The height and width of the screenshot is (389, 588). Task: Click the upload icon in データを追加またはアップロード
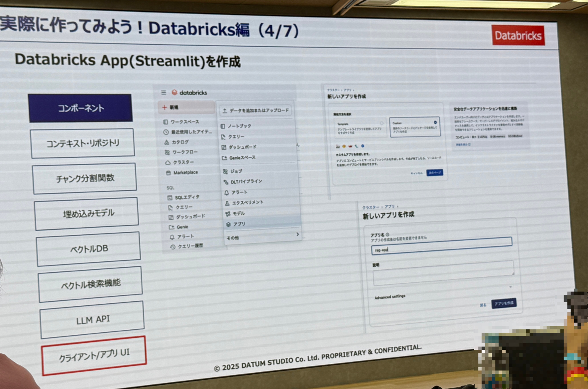coord(225,110)
